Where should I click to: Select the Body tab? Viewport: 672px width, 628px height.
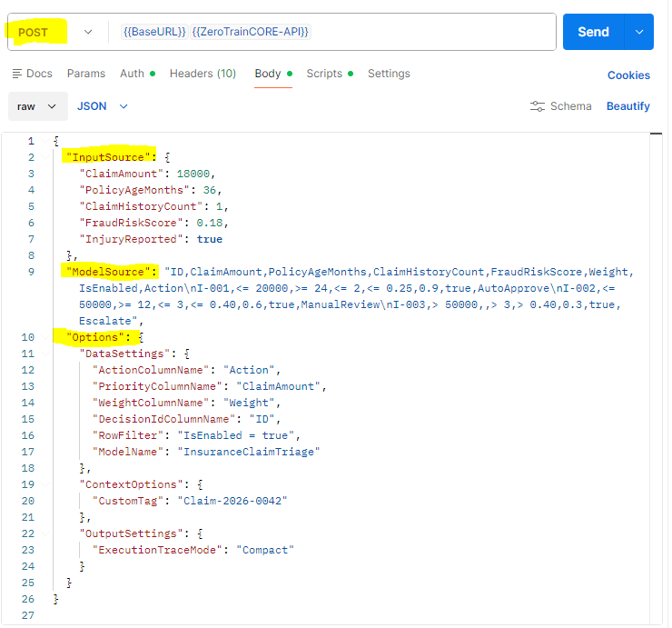click(268, 74)
